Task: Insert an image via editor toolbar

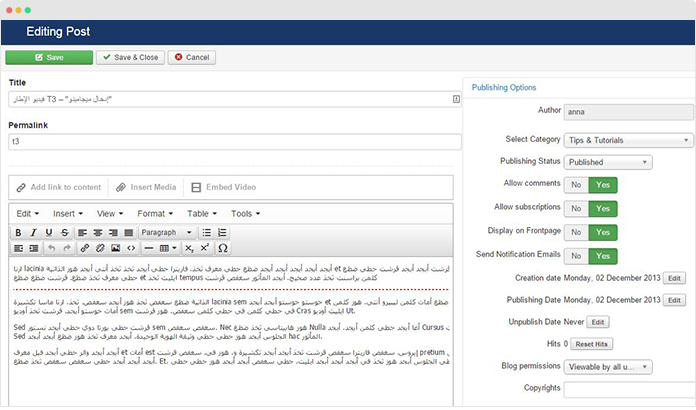Action: 115,248
